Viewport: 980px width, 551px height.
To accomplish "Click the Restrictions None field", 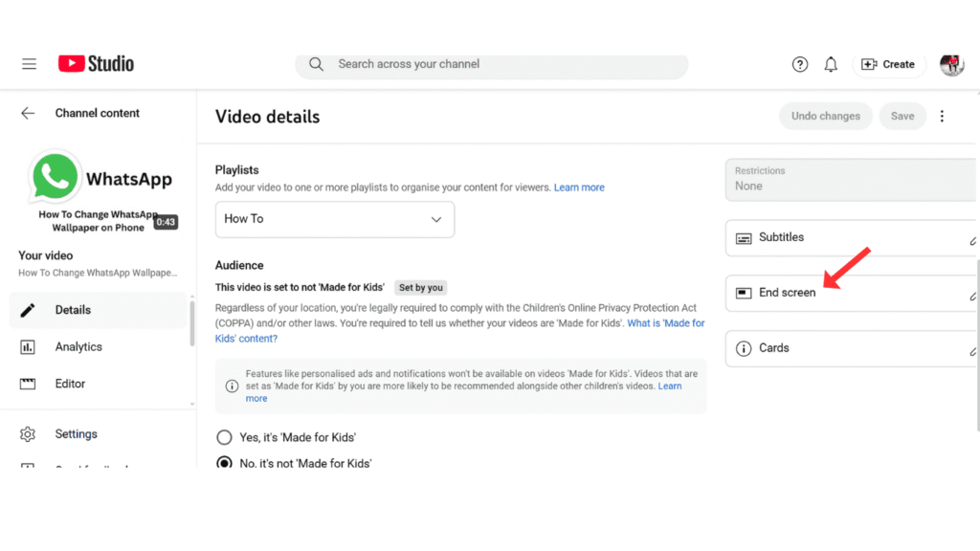I will [851, 180].
